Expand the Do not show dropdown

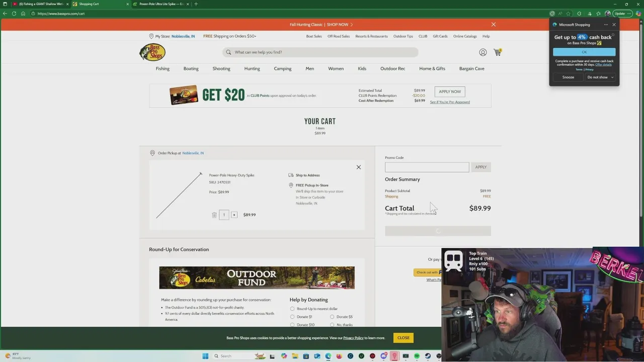(601, 77)
